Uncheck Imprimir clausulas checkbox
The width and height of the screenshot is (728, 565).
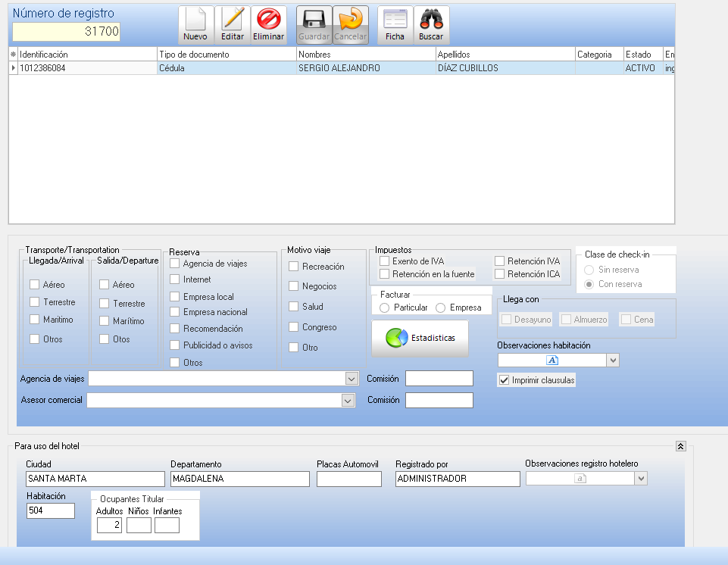point(504,380)
